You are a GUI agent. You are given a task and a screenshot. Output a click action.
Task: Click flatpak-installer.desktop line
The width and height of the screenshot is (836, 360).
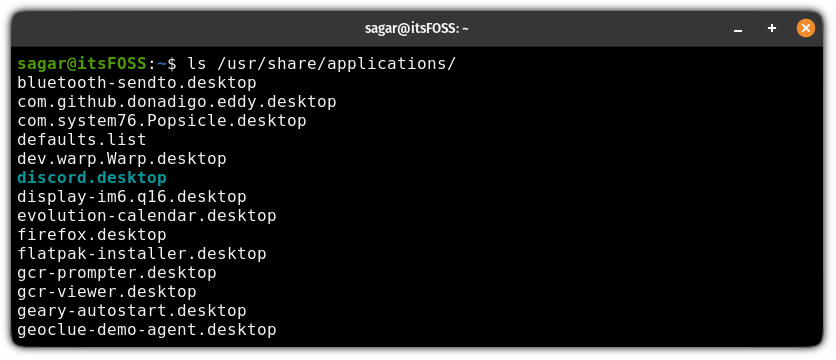[x=142, y=254]
